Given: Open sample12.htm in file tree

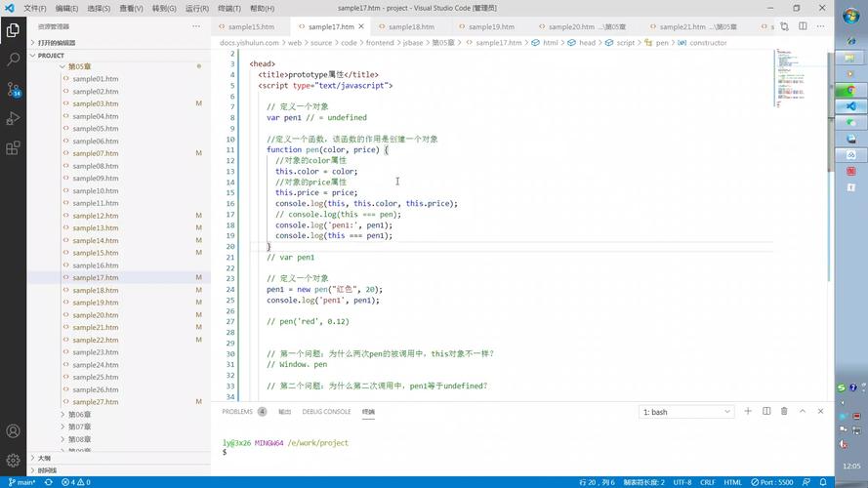Looking at the screenshot, I should tap(96, 216).
